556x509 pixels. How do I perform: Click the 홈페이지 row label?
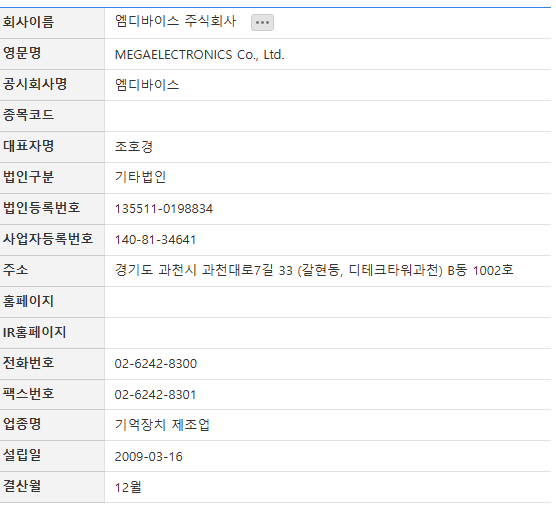coord(28,301)
